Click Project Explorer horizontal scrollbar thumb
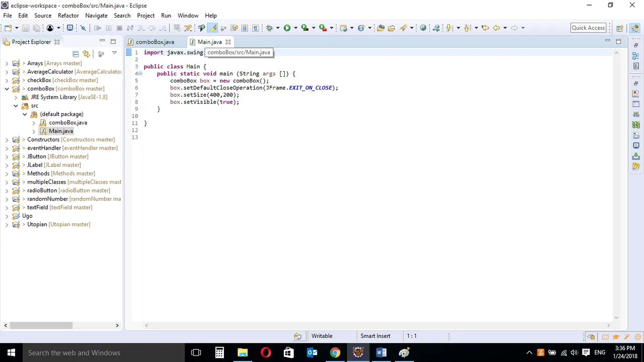This screenshot has width=644, height=362. click(x=41, y=325)
